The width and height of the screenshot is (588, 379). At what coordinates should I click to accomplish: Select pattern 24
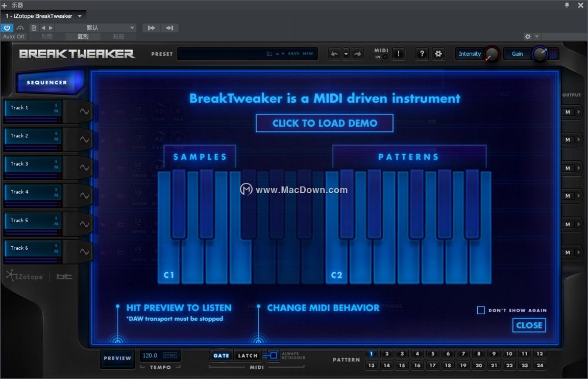[x=540, y=366]
